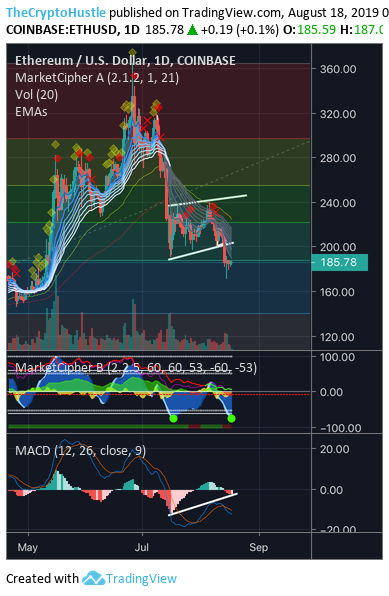Click the MarketCipher B indicator title

[136, 368]
